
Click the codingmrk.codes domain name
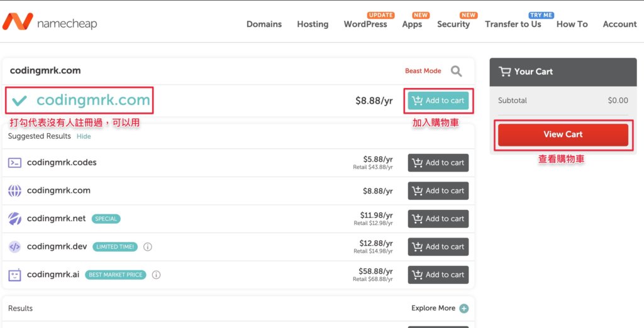click(x=62, y=163)
